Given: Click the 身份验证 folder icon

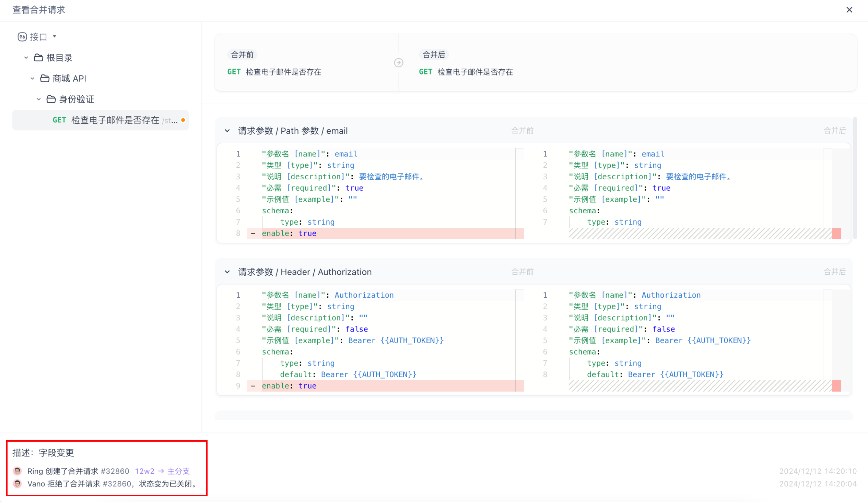Looking at the screenshot, I should tap(51, 99).
